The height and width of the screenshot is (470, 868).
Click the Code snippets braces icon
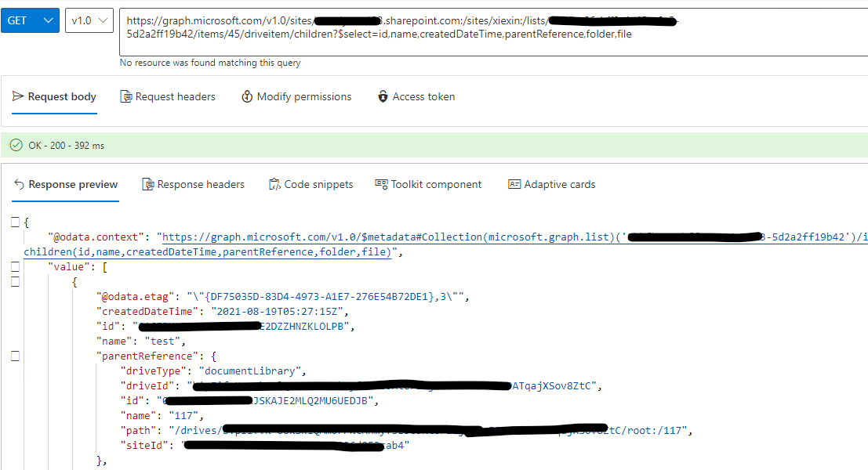click(275, 184)
